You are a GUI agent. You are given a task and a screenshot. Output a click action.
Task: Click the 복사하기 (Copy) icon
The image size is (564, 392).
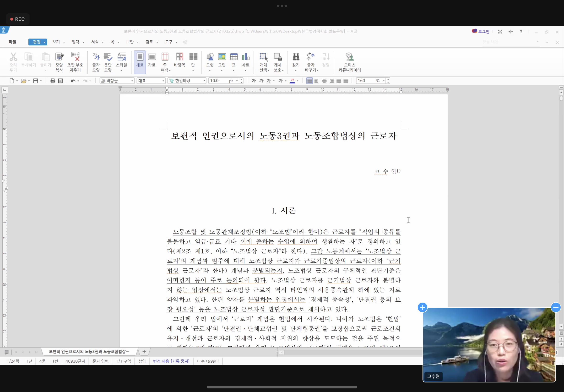click(29, 57)
